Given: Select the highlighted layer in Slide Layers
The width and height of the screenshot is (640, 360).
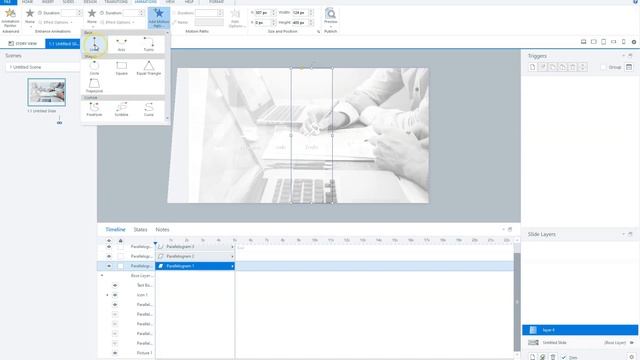Looking at the screenshot, I should tap(580, 330).
